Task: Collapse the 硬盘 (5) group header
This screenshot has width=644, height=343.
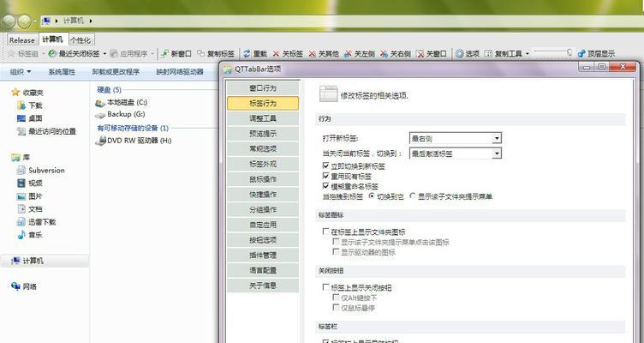Action: [x=110, y=90]
